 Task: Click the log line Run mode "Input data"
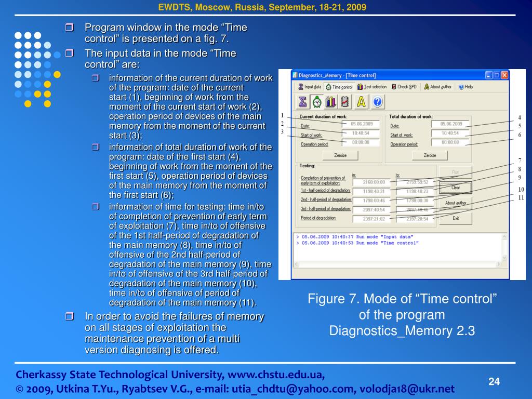click(x=354, y=237)
